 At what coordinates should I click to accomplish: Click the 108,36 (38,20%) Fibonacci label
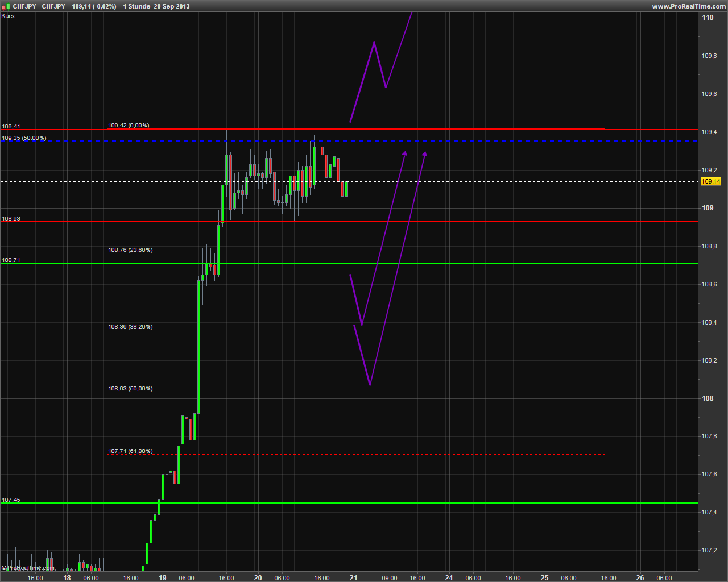130,327
